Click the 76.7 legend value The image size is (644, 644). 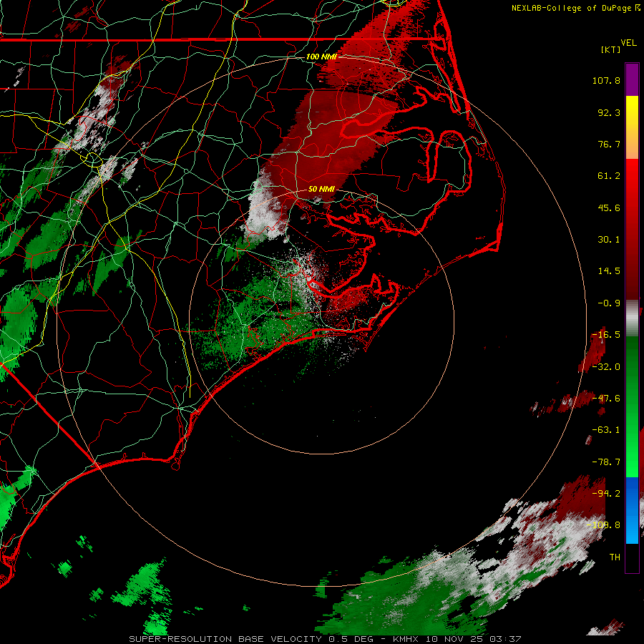[x=609, y=144]
